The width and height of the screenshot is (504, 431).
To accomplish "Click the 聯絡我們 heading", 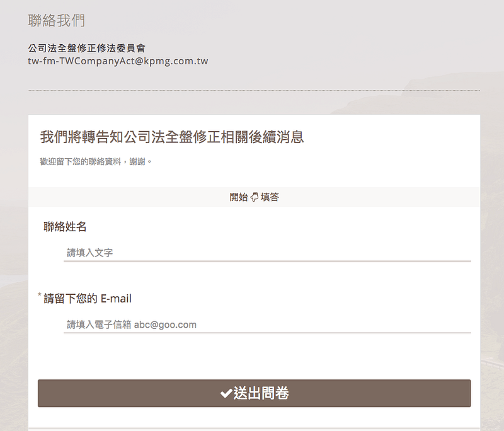I will click(56, 21).
